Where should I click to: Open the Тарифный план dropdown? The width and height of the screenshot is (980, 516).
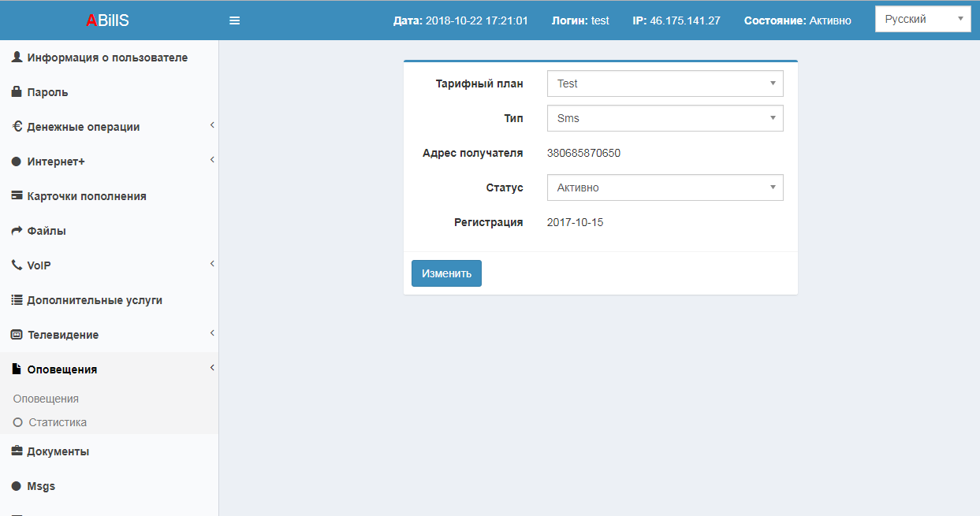tap(665, 84)
